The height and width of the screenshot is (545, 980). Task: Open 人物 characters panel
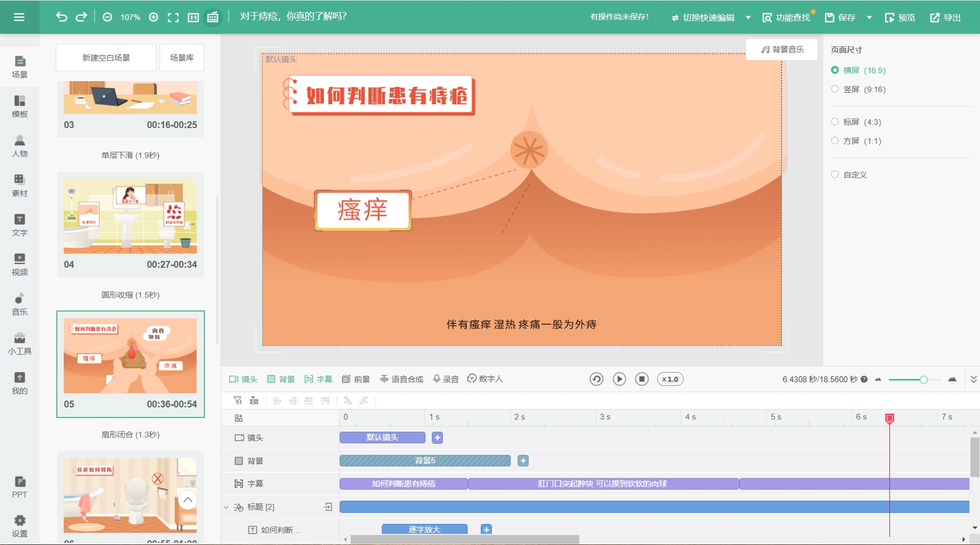click(x=19, y=146)
